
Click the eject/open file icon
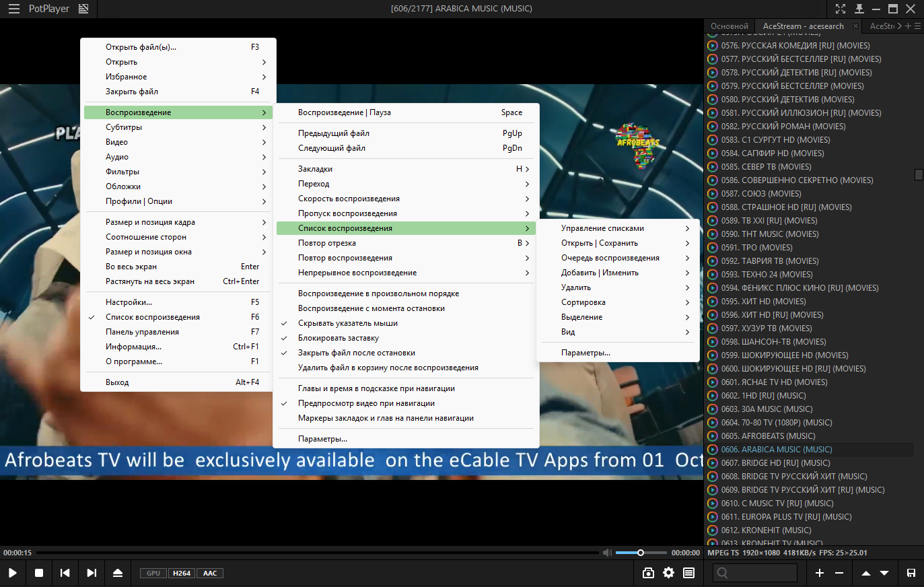coord(118,573)
